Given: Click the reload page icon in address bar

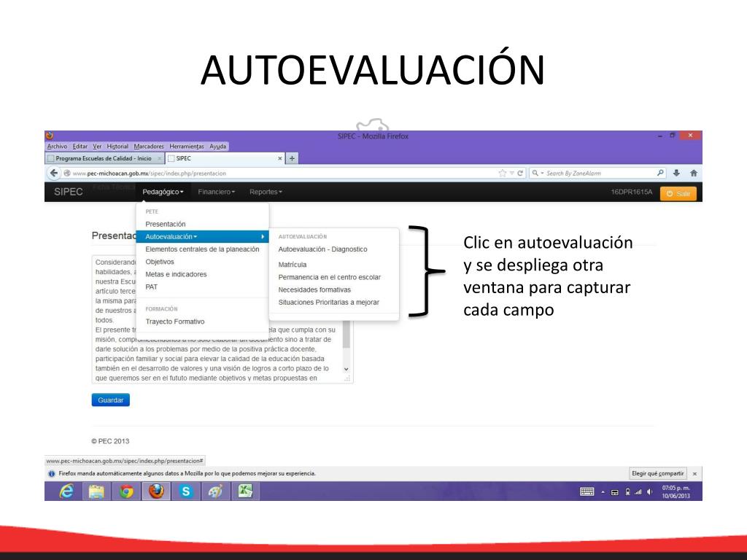Looking at the screenshot, I should coord(520,174).
